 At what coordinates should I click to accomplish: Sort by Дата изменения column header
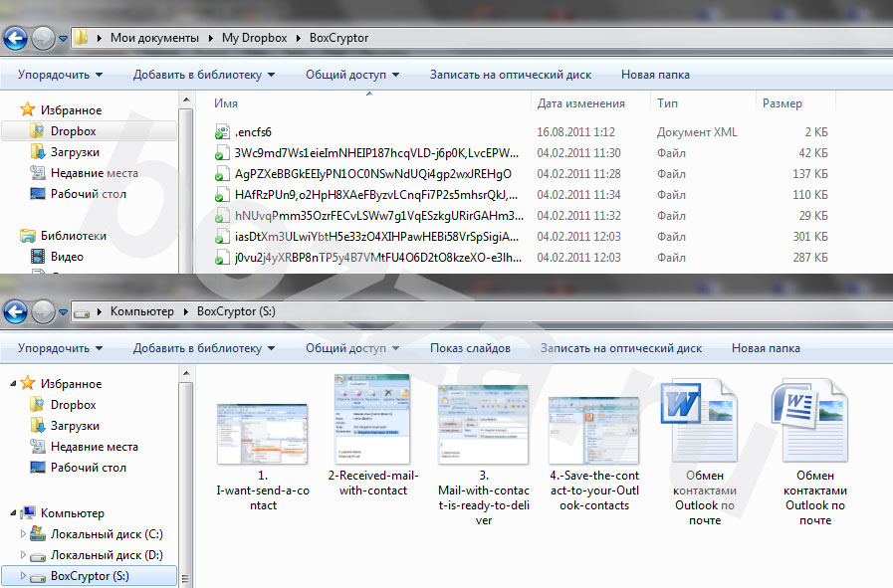(581, 103)
